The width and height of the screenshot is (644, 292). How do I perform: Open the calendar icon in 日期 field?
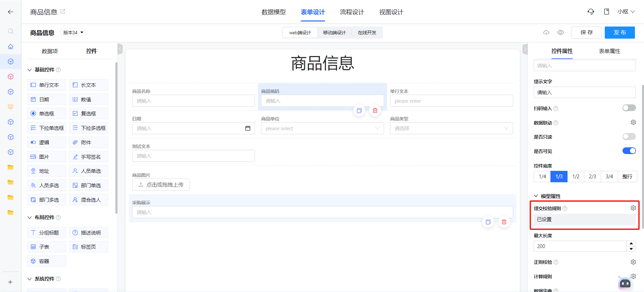248,128
